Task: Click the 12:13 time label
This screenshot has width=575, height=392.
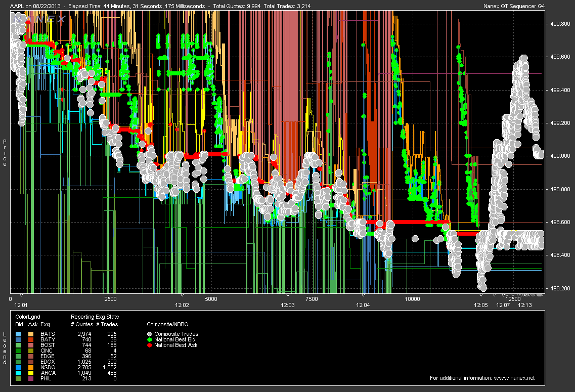Action: pyautogui.click(x=525, y=305)
